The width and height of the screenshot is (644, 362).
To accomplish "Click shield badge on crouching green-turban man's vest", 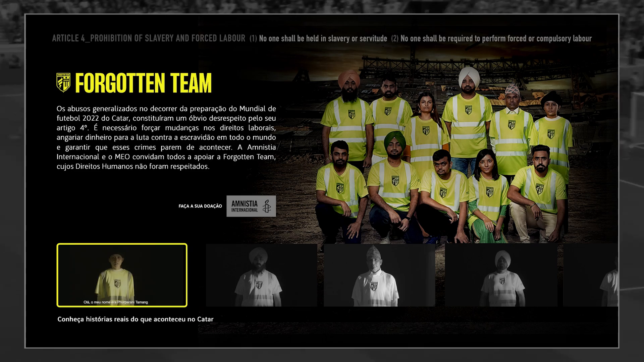I will pyautogui.click(x=395, y=181).
